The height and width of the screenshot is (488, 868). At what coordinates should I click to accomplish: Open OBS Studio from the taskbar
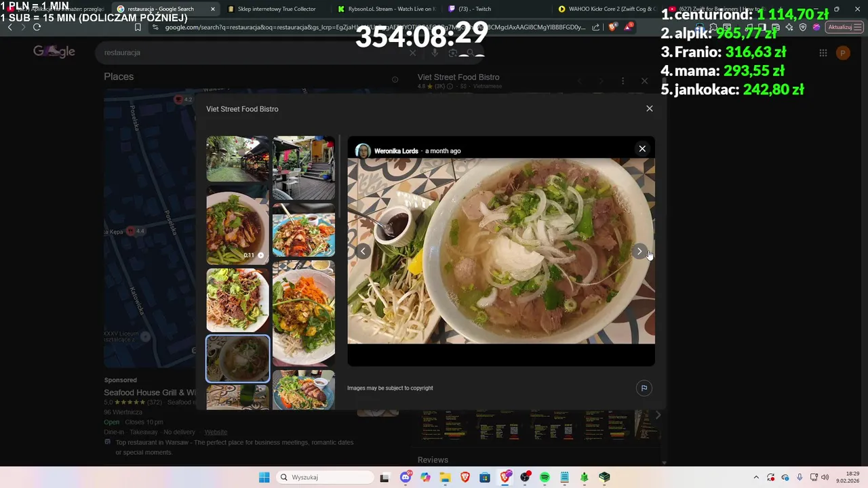coord(525,477)
